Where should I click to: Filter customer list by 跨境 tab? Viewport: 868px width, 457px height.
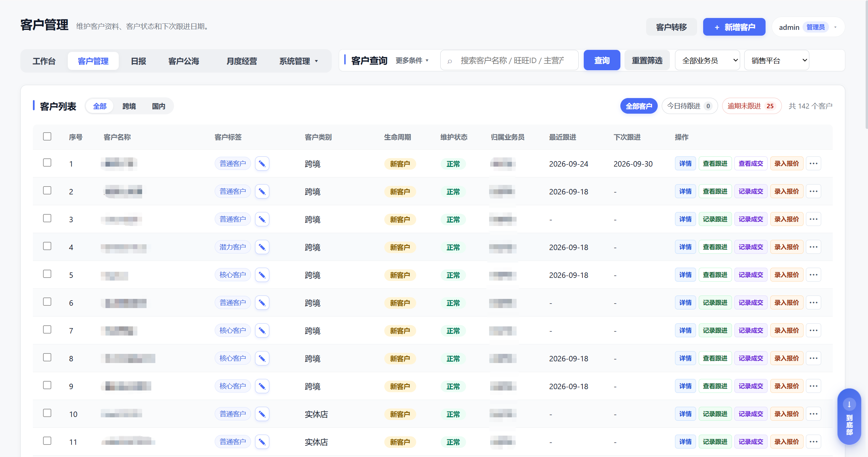point(129,106)
